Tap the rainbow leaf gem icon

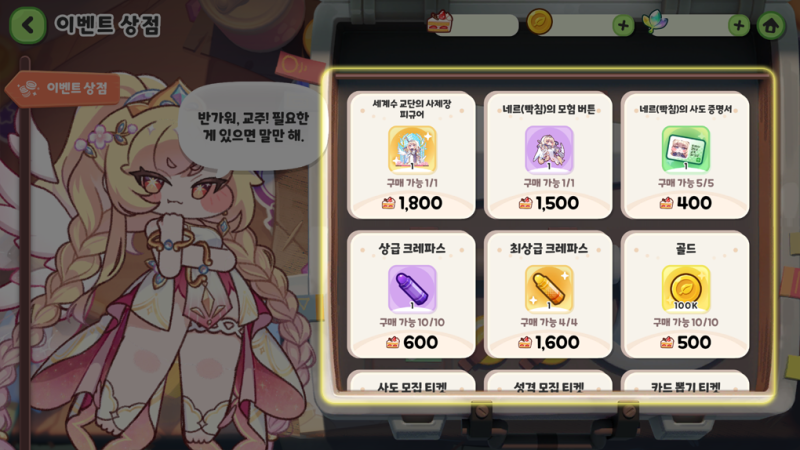655,22
